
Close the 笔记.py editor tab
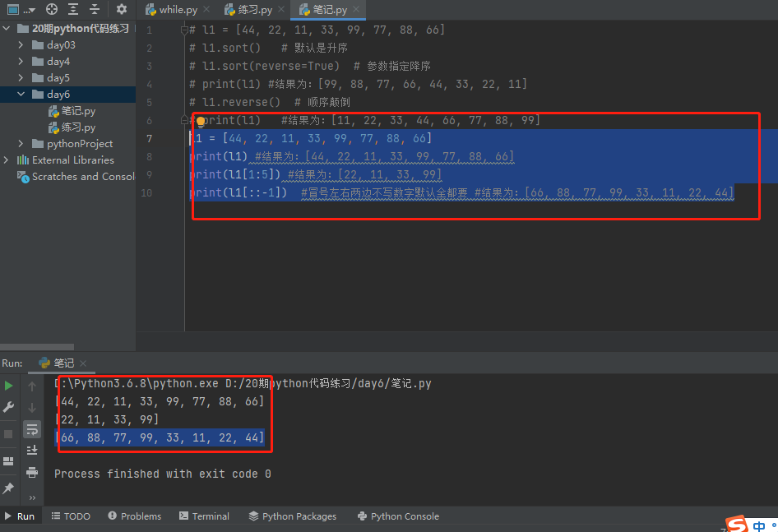[x=356, y=9]
